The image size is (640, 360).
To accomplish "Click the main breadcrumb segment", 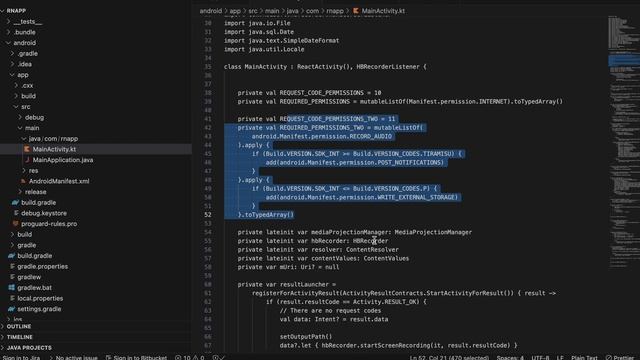I will (272, 11).
